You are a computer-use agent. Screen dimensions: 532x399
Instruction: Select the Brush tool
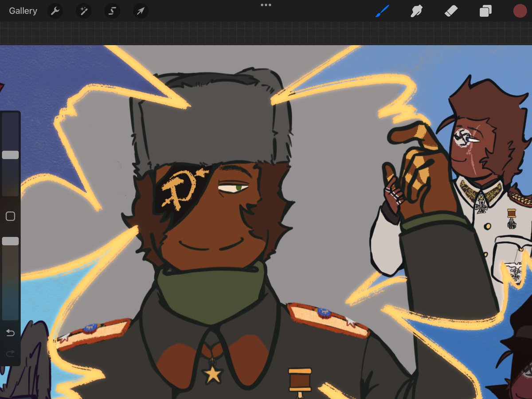tap(382, 11)
